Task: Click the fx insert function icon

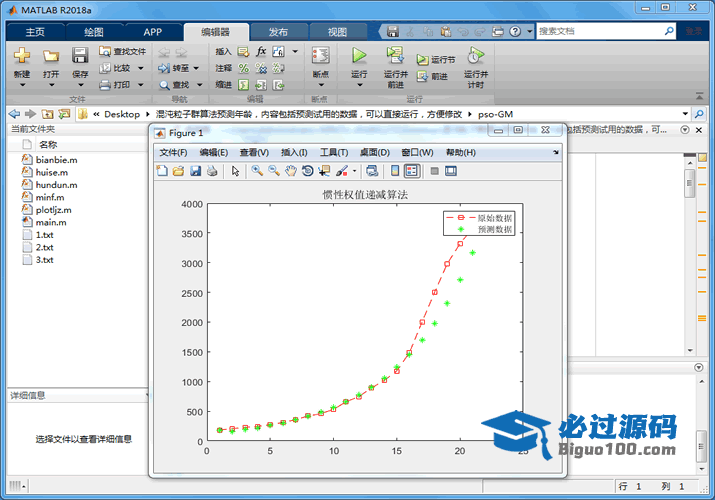Action: tap(261, 51)
